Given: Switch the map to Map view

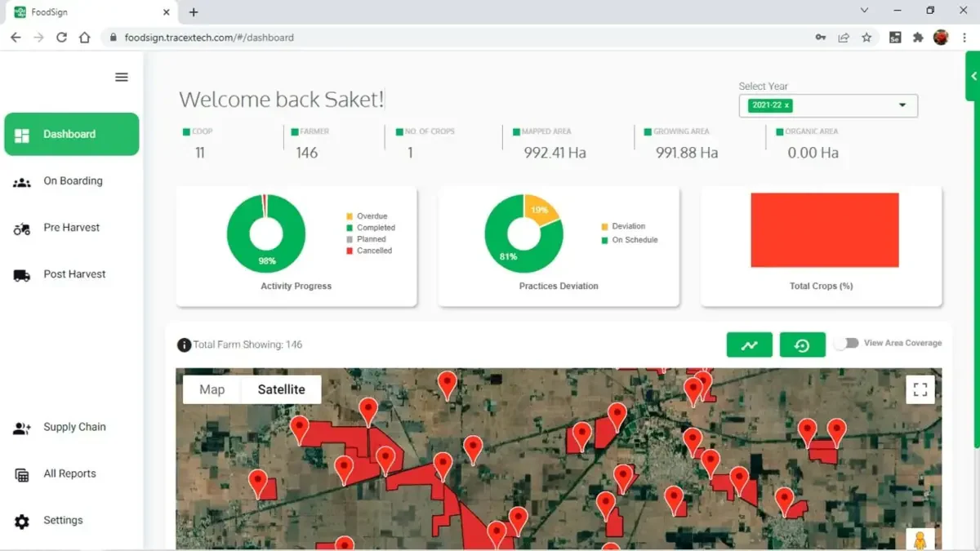Looking at the screenshot, I should click(x=212, y=389).
